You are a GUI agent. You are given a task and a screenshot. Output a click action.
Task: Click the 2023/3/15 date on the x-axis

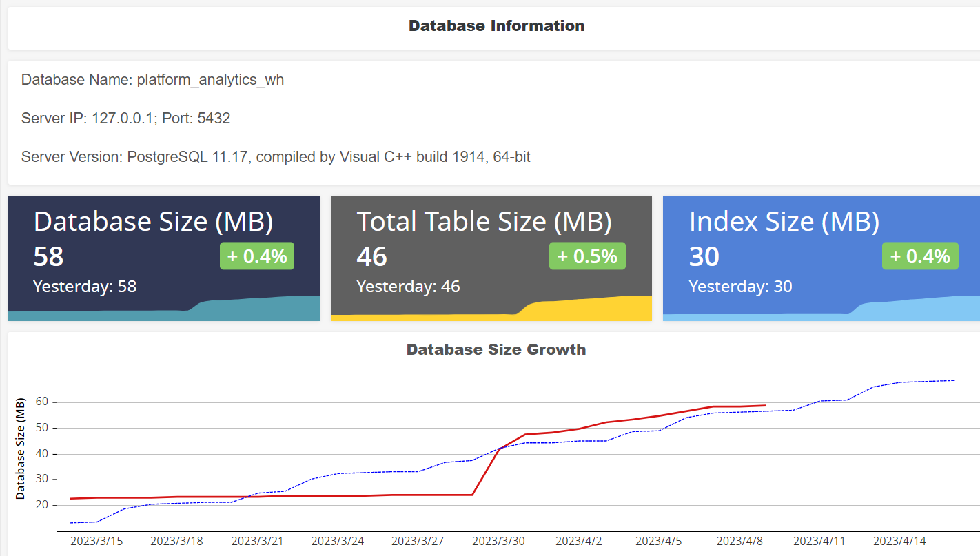[96, 542]
